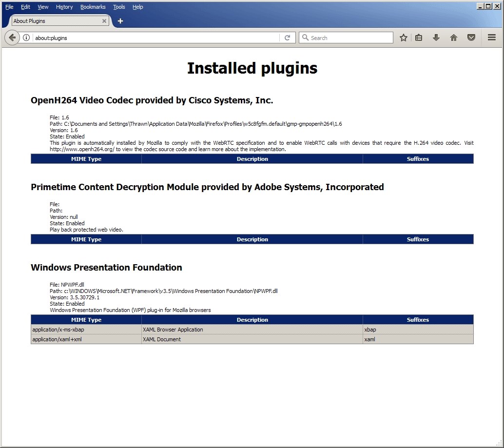Click the WPF plug-in for Mozilla browsers description
The width and height of the screenshot is (504, 448).
coord(130,310)
